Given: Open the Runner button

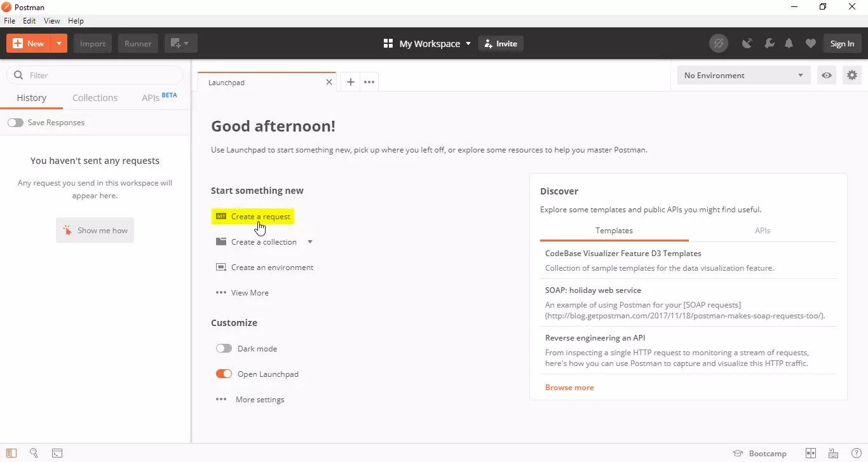Looking at the screenshot, I should coord(138,43).
